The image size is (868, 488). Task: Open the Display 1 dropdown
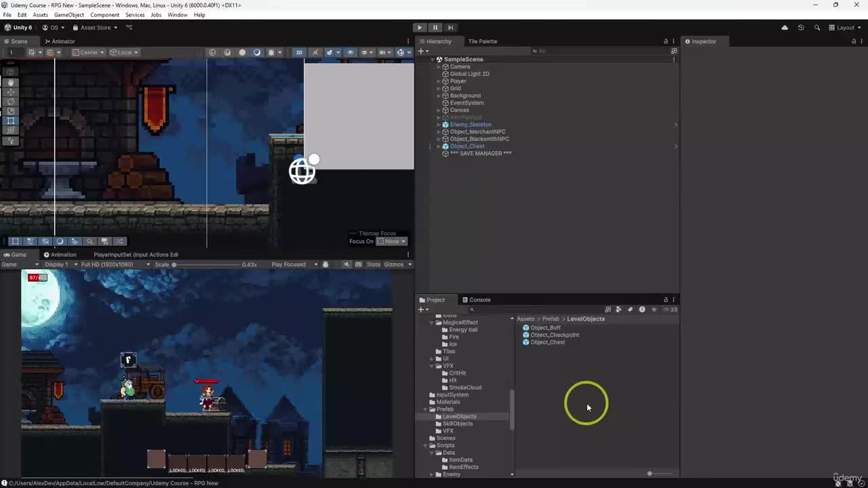coord(61,264)
